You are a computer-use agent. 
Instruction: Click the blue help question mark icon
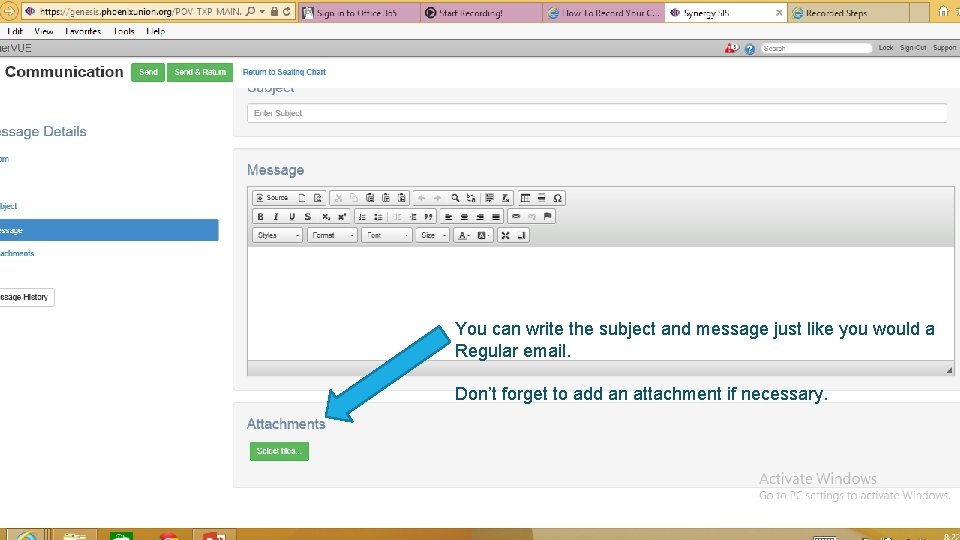click(749, 48)
